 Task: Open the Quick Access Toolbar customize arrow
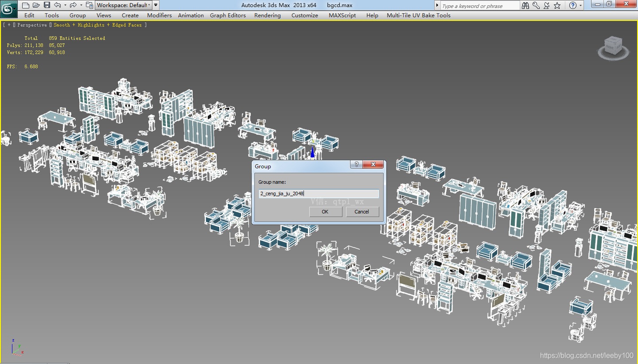[156, 5]
